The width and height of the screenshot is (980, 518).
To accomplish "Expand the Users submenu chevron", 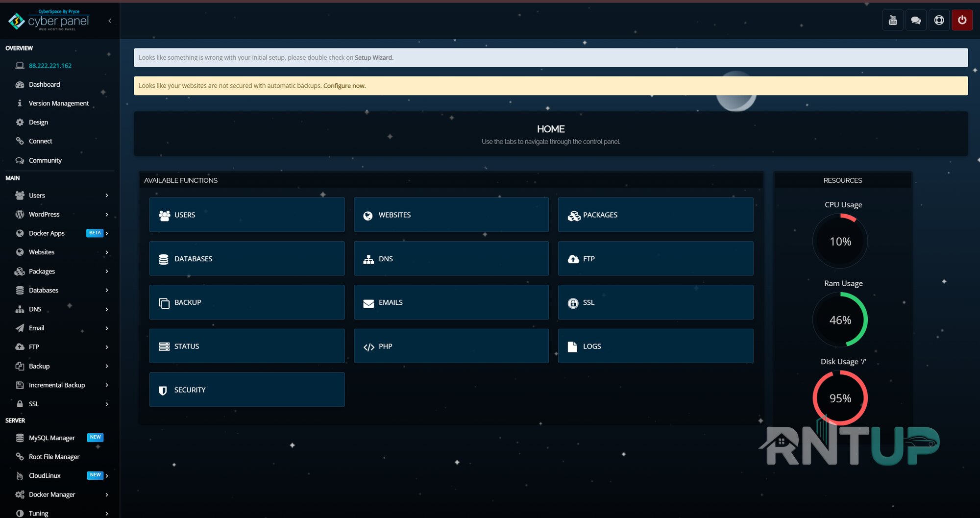I will [x=107, y=196].
